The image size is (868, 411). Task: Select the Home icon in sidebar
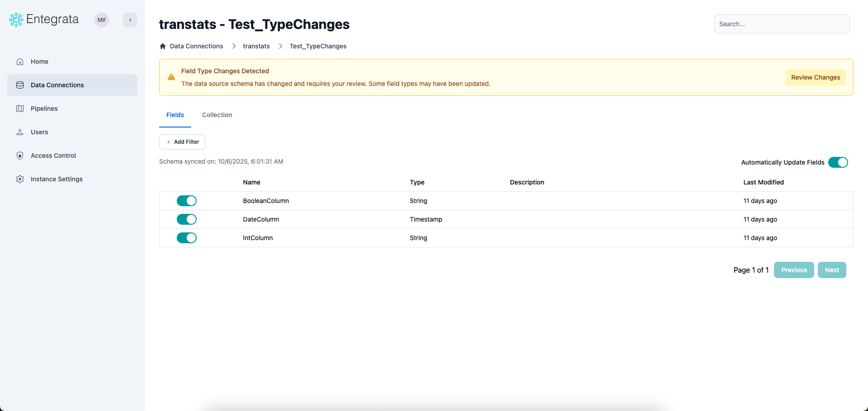[20, 61]
